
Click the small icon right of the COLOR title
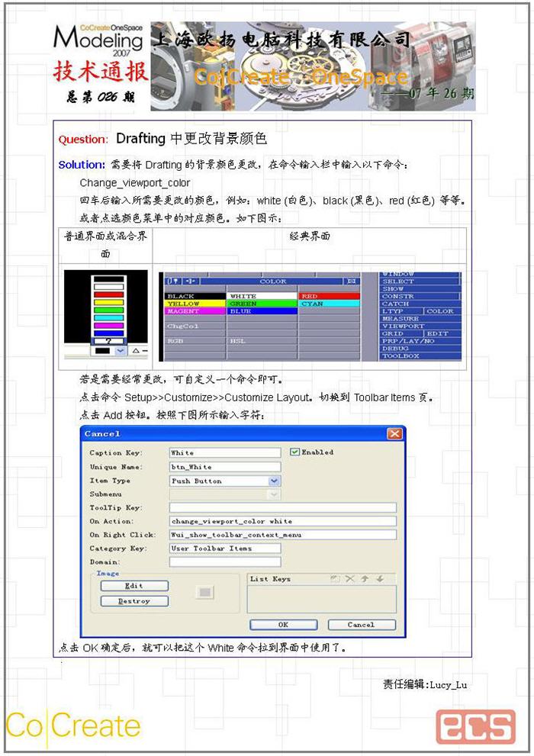click(352, 281)
